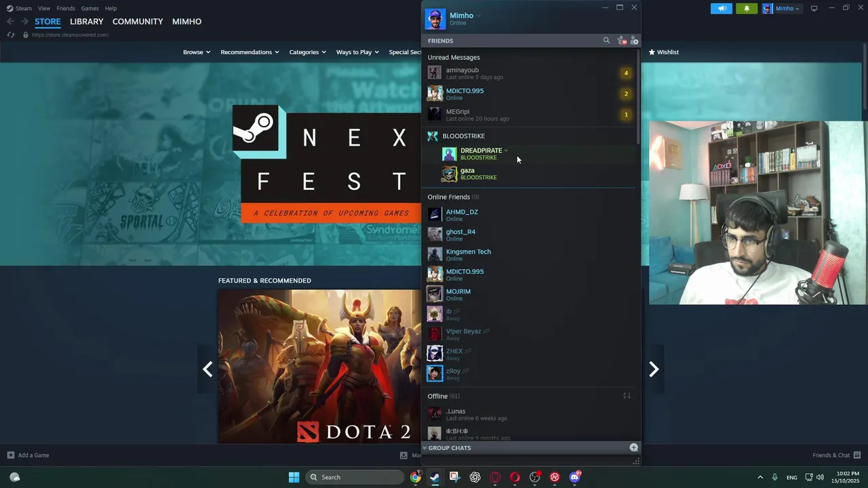Create new group chat plus icon
Screen dimensions: 868x488
[633, 447]
